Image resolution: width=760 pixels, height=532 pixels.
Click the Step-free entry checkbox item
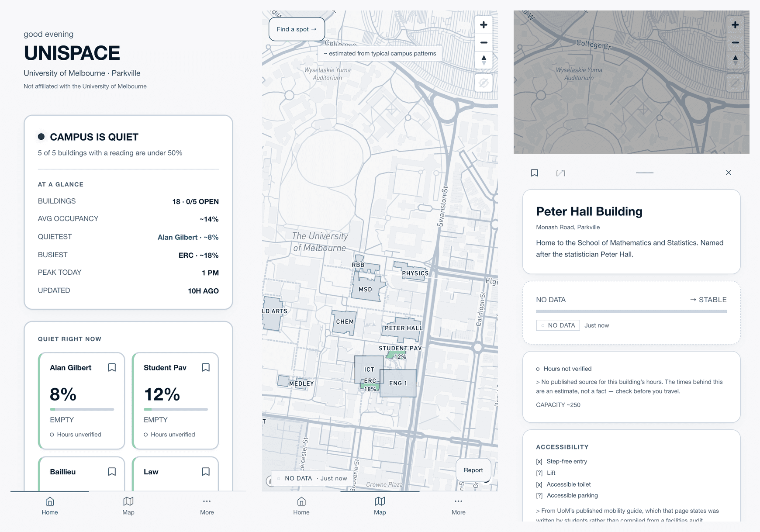coord(562,461)
